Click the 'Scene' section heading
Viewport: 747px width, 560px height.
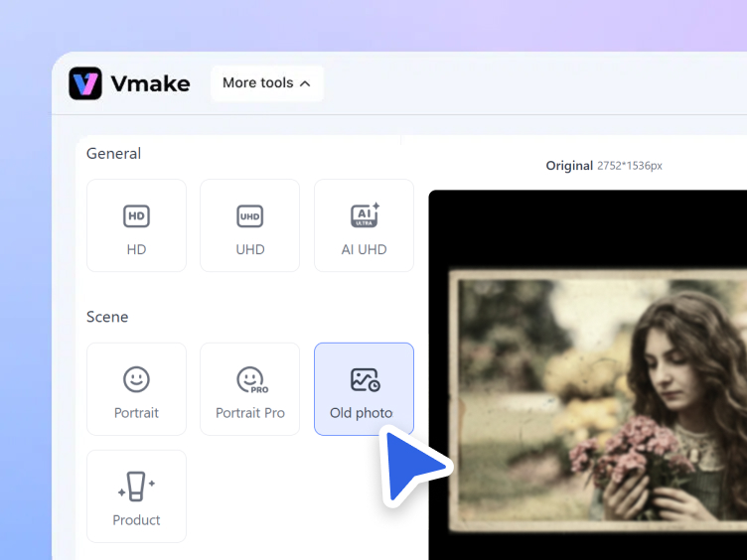click(107, 317)
